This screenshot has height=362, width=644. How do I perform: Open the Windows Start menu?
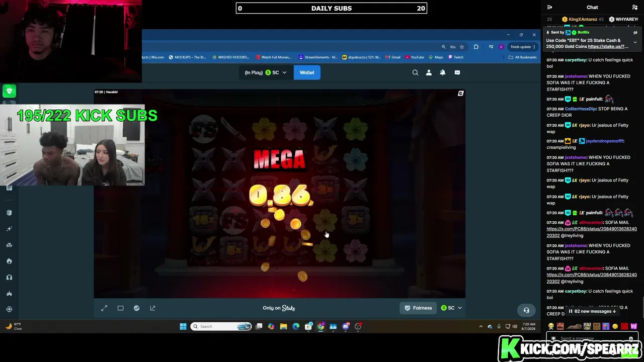tap(183, 327)
